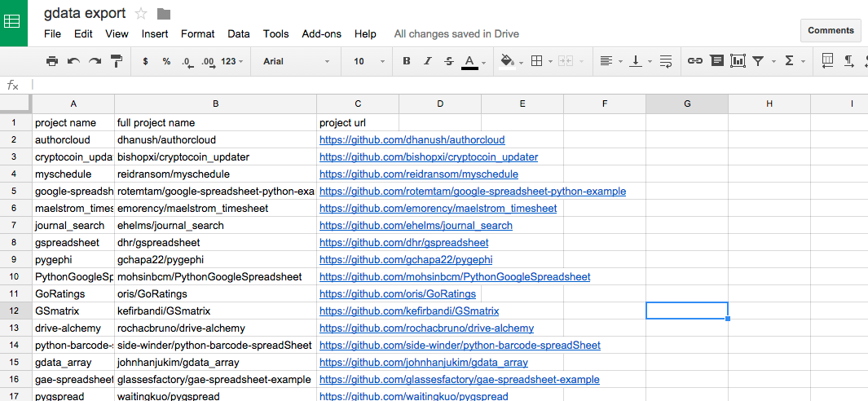868x401 pixels.
Task: Insert a link using toolbar icon
Action: [x=694, y=61]
